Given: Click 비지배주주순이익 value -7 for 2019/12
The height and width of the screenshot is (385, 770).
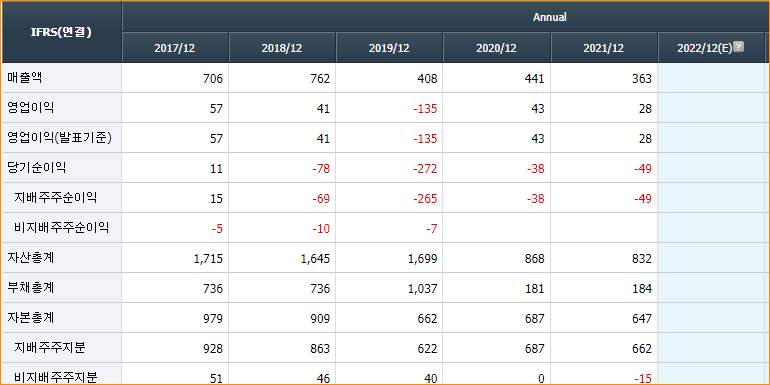Looking at the screenshot, I should point(432,228).
